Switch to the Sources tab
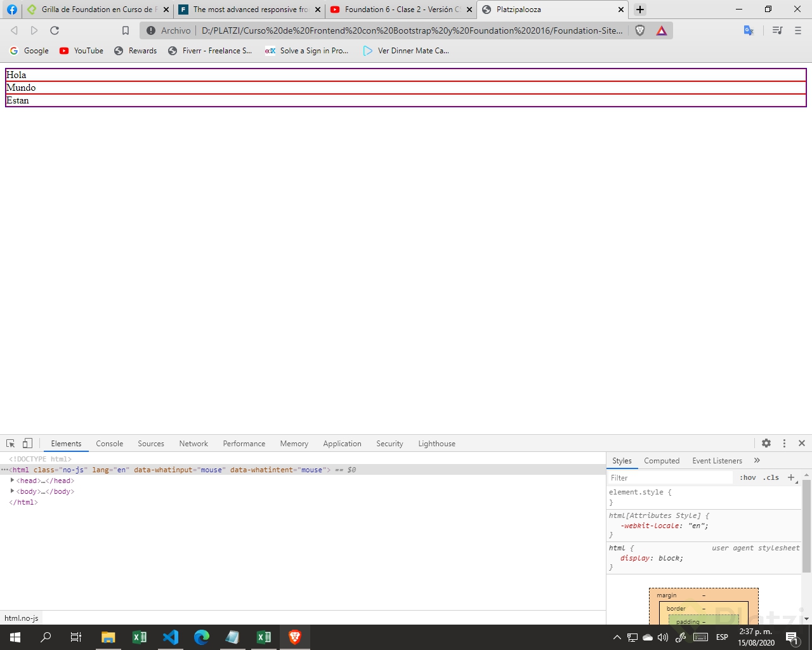The image size is (812, 650). click(151, 444)
